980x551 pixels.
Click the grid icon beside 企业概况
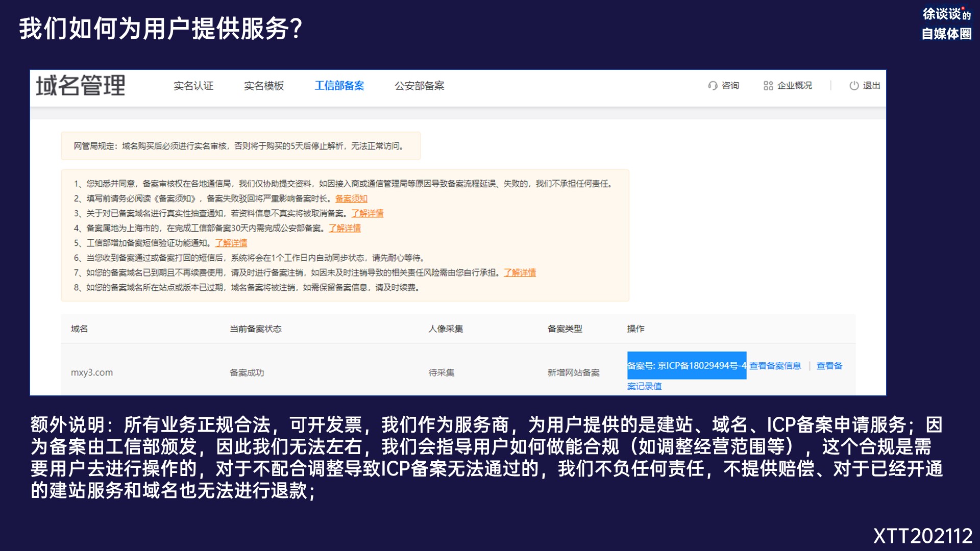pos(768,86)
